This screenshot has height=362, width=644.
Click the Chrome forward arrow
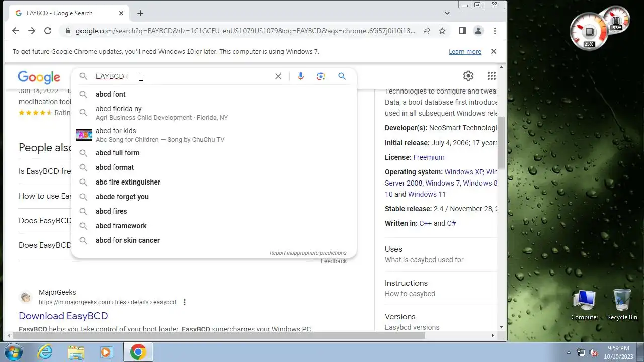pyautogui.click(x=32, y=31)
